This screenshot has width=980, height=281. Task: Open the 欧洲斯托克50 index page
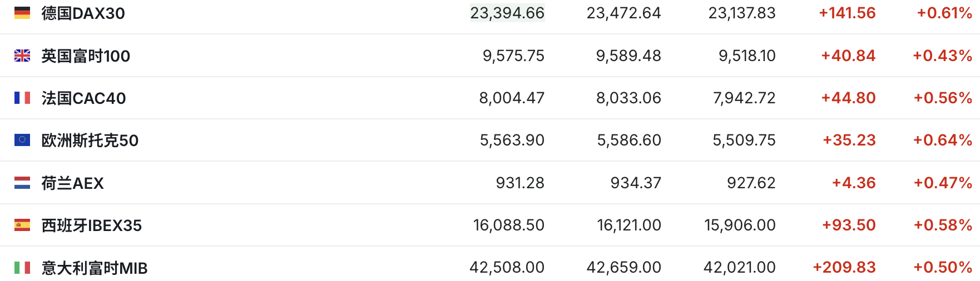click(x=90, y=140)
